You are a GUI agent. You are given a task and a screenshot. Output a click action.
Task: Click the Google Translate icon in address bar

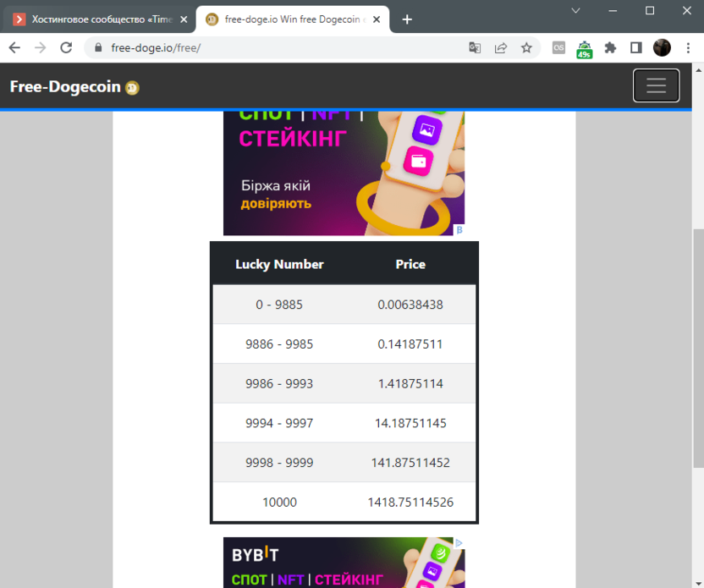click(476, 48)
